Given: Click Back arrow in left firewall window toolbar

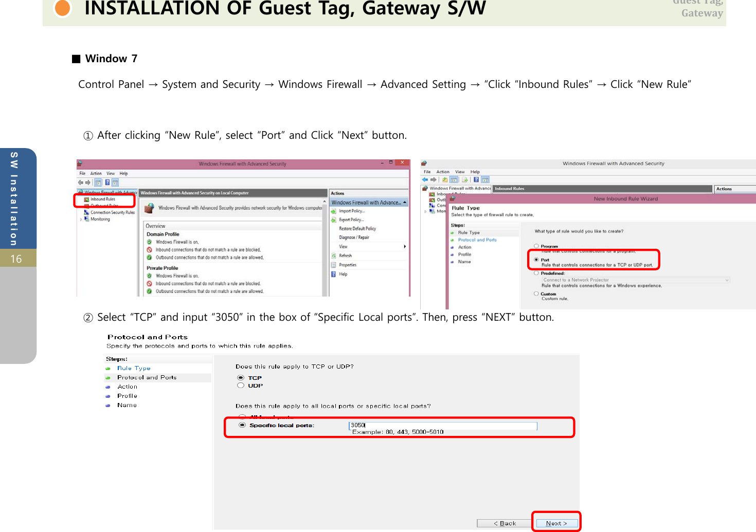Looking at the screenshot, I should [x=81, y=182].
